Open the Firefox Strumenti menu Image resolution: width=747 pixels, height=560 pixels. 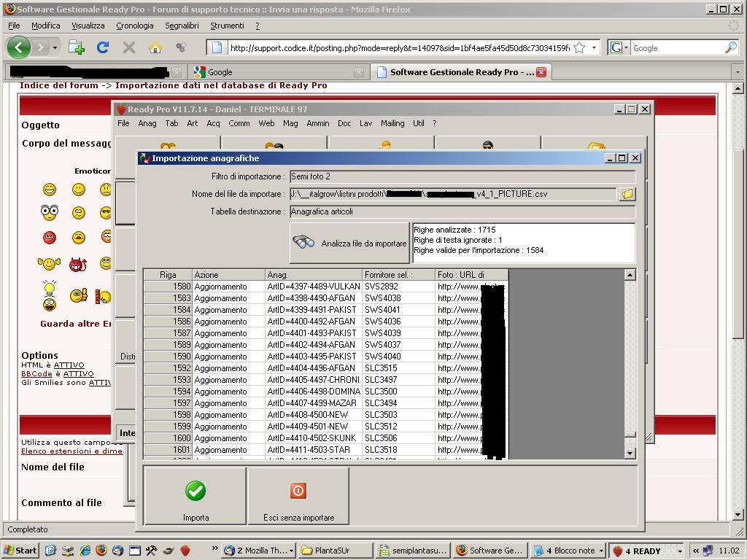(x=228, y=26)
